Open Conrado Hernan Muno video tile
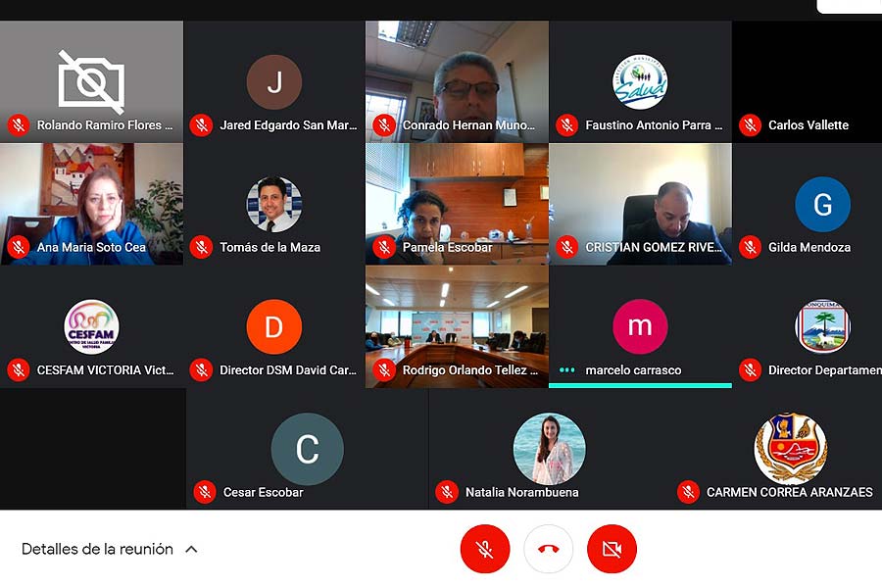Viewport: 882px width, 588px height. (x=457, y=81)
